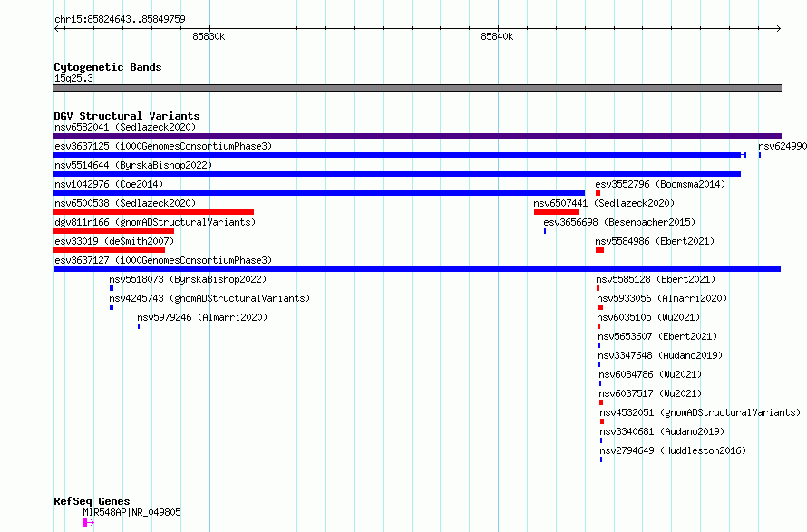Click the red nsv6507441 variant bar

click(x=557, y=212)
